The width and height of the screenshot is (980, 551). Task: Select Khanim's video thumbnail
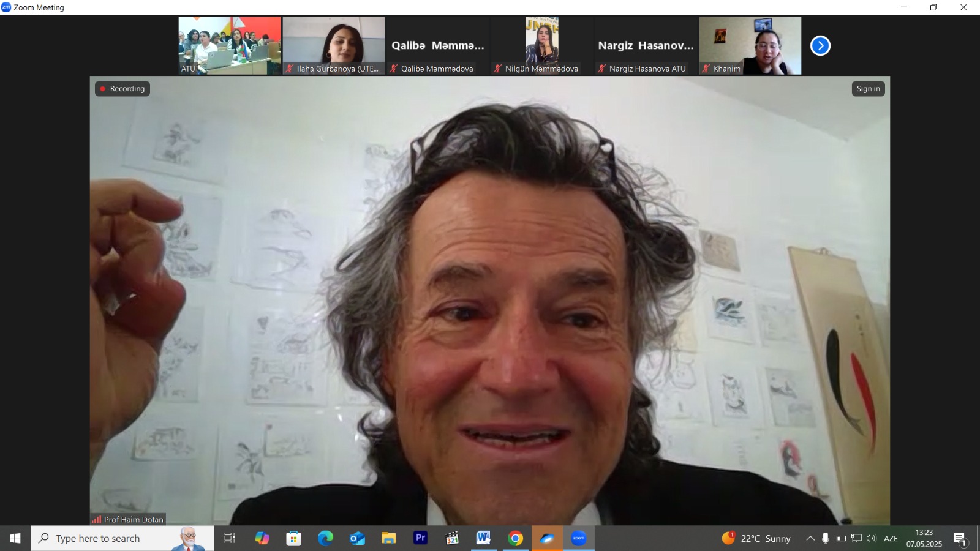[750, 46]
